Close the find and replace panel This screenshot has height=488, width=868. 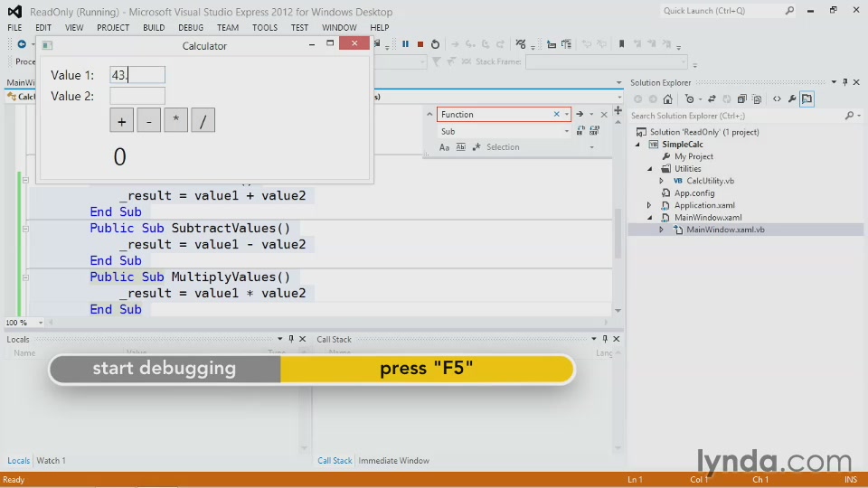(604, 115)
